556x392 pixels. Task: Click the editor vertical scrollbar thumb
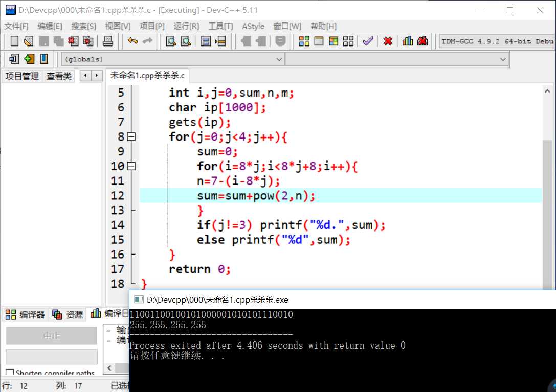click(547, 214)
